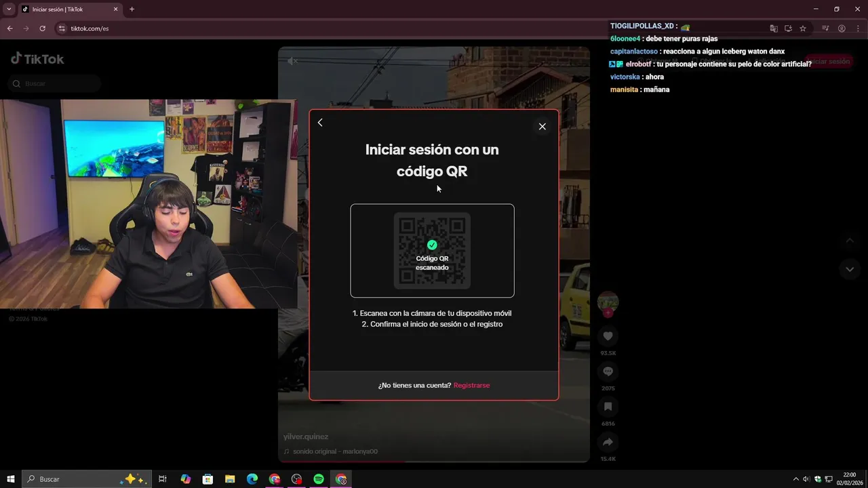Click the TikTok 'Iniciar sesión' button
Image resolution: width=868 pixels, height=488 pixels.
[x=829, y=62]
